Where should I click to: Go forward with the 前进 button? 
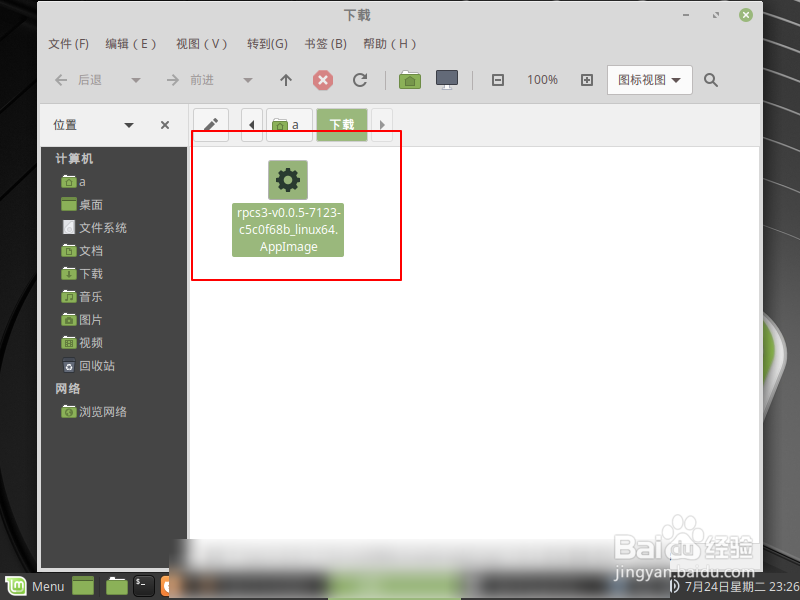coord(190,80)
